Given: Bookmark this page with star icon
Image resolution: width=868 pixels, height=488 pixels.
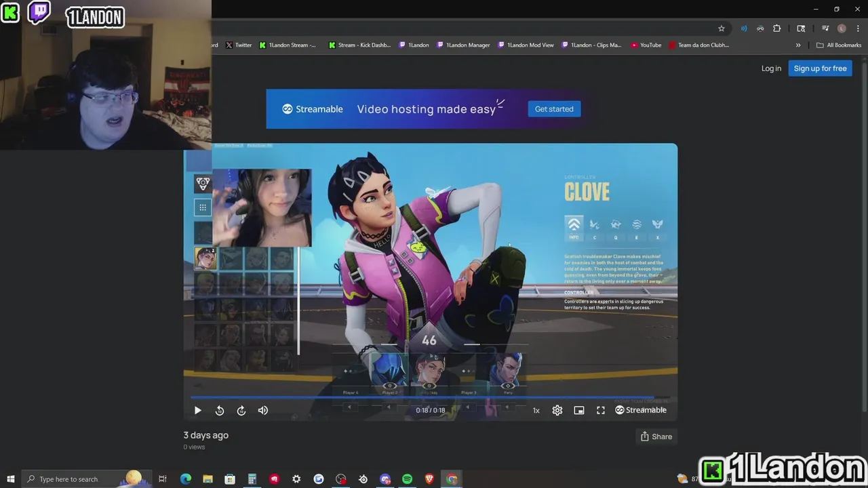Looking at the screenshot, I should pos(722,28).
